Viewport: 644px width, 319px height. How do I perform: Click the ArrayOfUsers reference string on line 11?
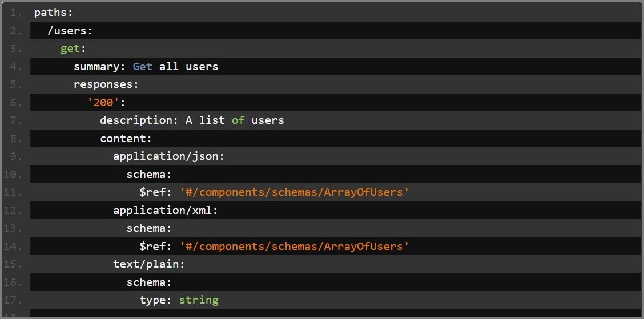pyautogui.click(x=295, y=192)
